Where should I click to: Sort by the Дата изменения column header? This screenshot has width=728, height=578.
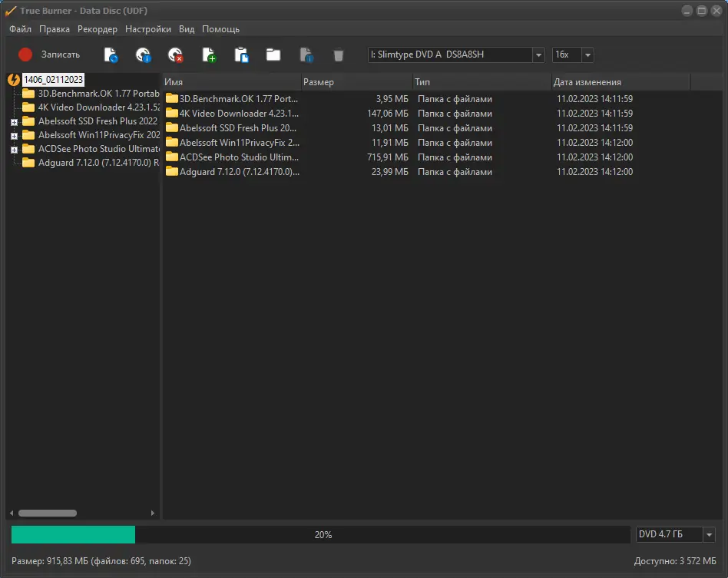(621, 82)
